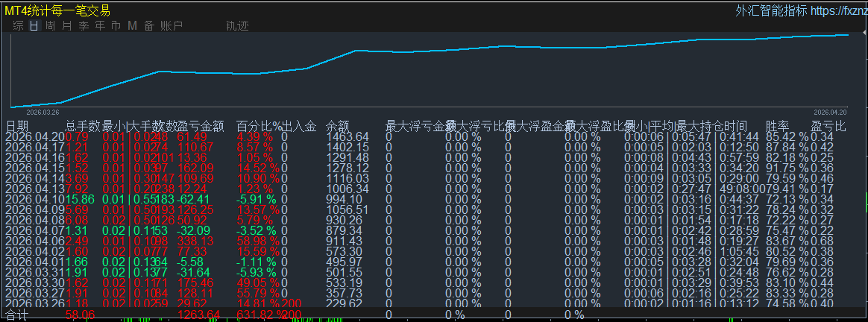
Task: Click the 百分比% column header
Action: click(x=259, y=126)
